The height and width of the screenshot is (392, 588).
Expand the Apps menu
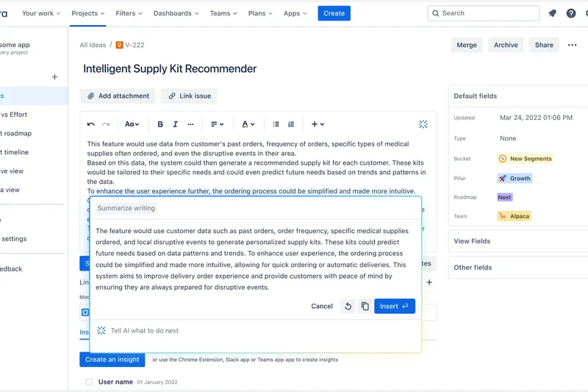[295, 13]
